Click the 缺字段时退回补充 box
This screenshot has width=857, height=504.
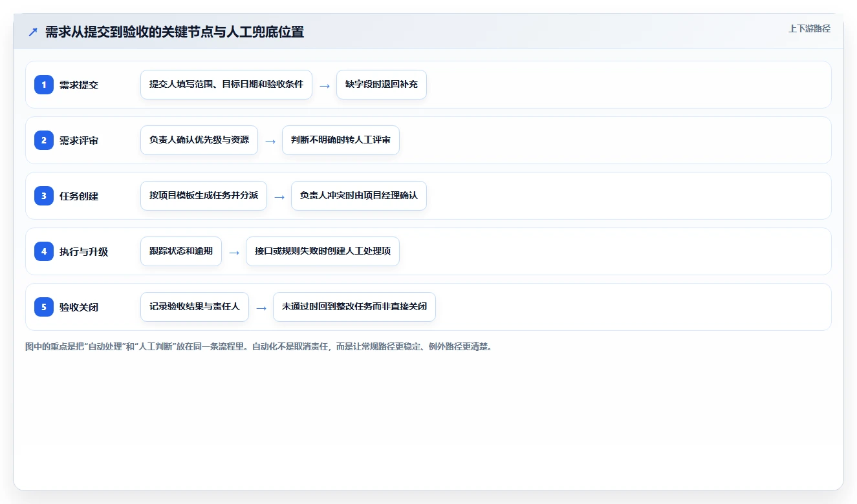click(x=382, y=85)
